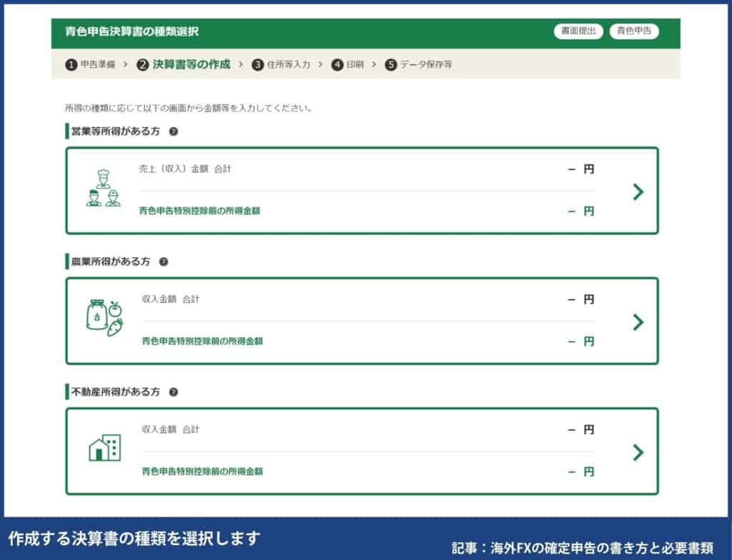Go to step 5 データ保存等

(418, 64)
